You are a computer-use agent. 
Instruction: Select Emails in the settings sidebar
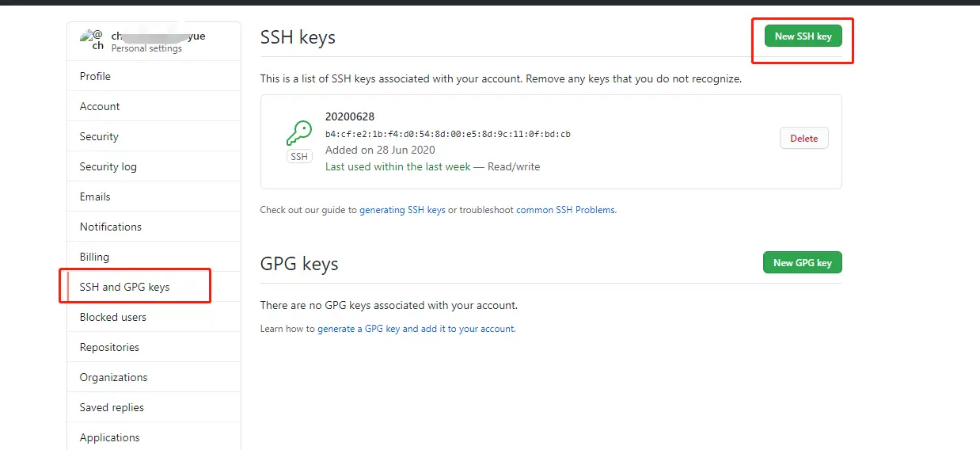pos(95,196)
